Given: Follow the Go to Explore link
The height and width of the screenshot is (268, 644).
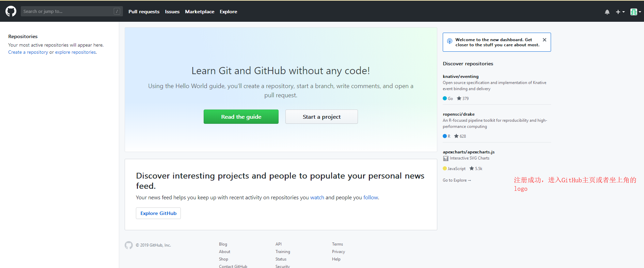Looking at the screenshot, I should pos(457,180).
